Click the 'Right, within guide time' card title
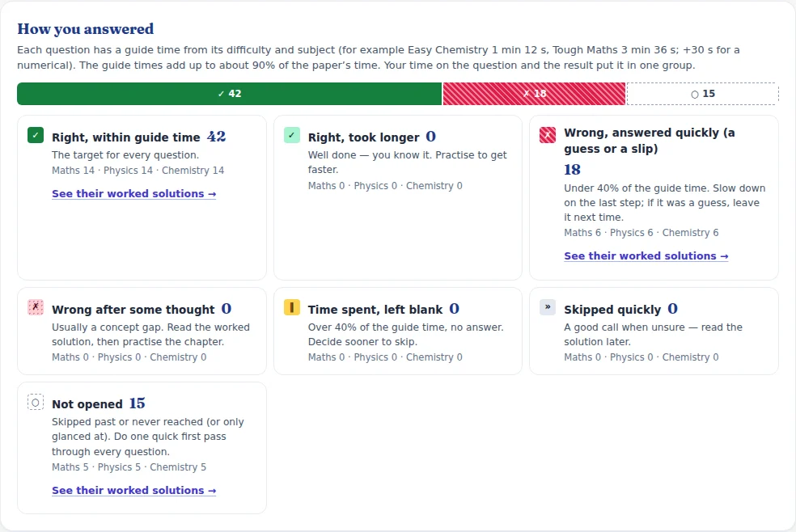 (x=126, y=137)
